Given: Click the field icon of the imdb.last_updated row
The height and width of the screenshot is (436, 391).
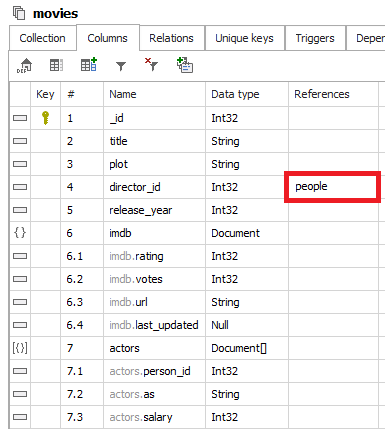Looking at the screenshot, I should tap(20, 325).
